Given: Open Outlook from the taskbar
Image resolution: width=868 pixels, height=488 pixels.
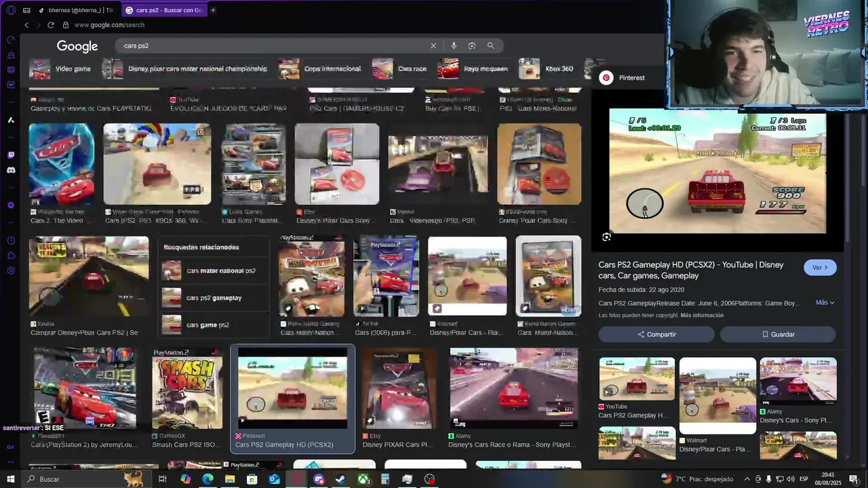Looking at the screenshot, I should coord(274,479).
